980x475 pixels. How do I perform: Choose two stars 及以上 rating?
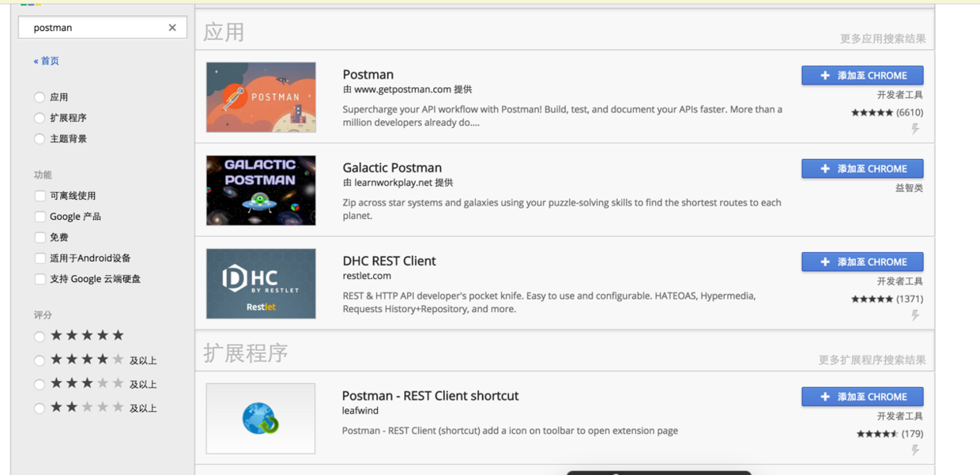click(40, 408)
